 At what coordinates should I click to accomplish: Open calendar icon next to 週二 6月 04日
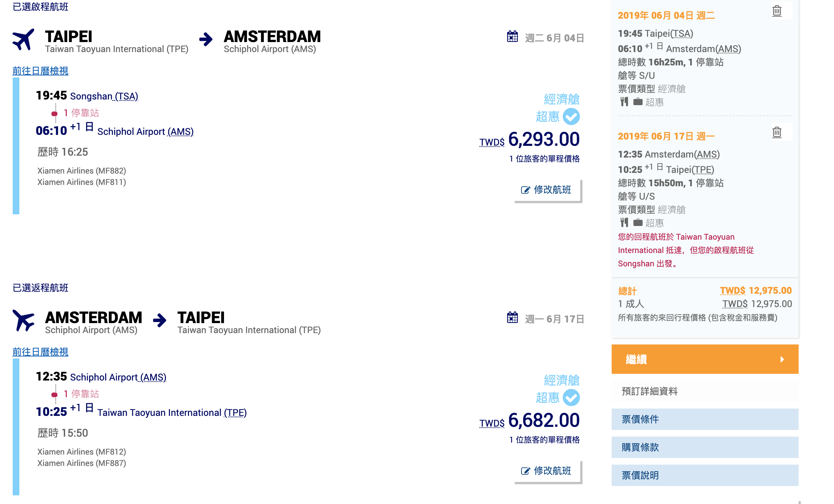coord(512,36)
